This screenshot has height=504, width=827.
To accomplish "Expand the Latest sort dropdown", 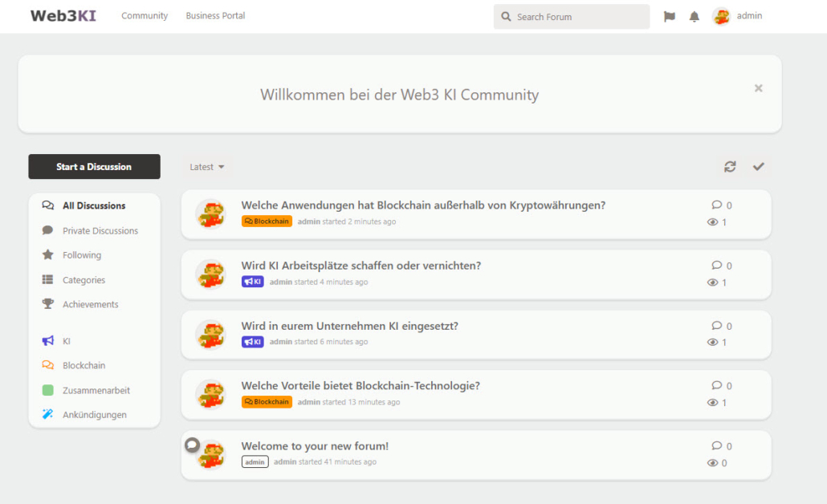I will (207, 167).
